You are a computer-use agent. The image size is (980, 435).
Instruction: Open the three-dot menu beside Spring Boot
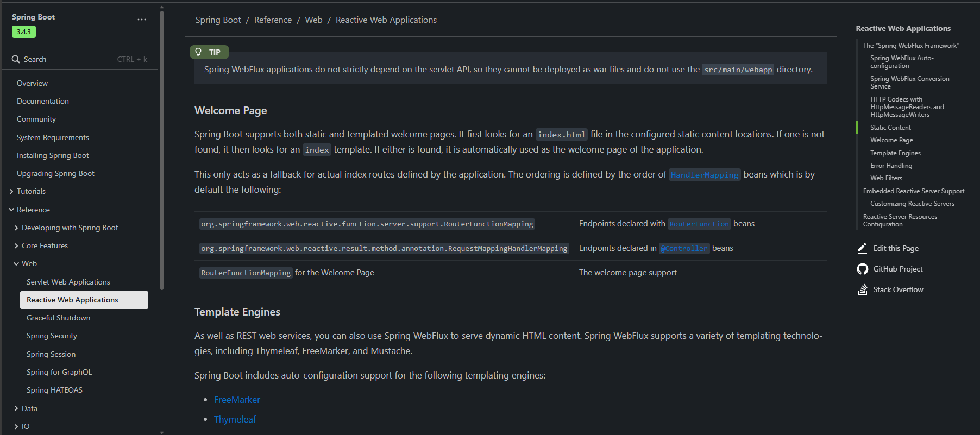click(x=142, y=20)
